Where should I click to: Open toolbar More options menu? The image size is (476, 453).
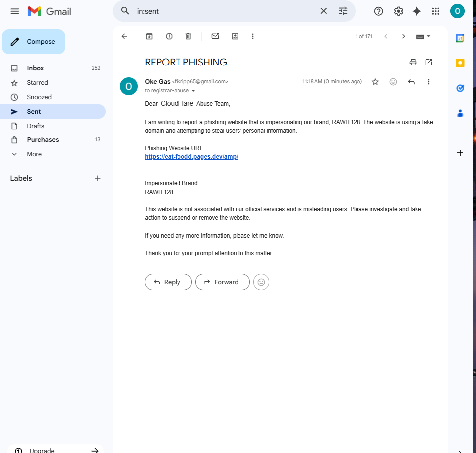coord(252,36)
